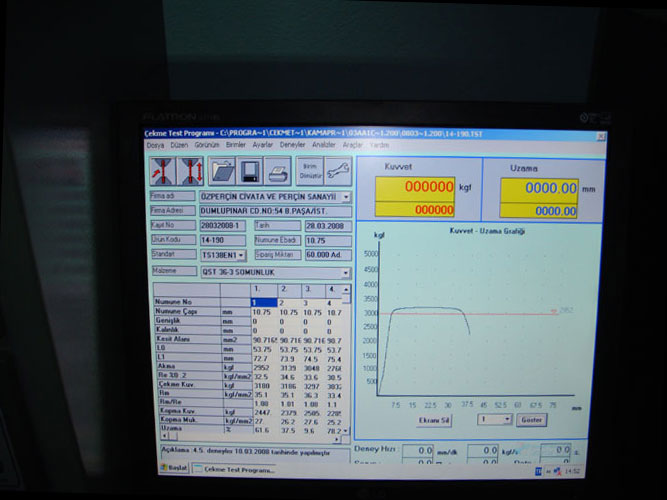Click the grip up-down movement icon
Screen dimensions: 667x500
pyautogui.click(x=189, y=171)
